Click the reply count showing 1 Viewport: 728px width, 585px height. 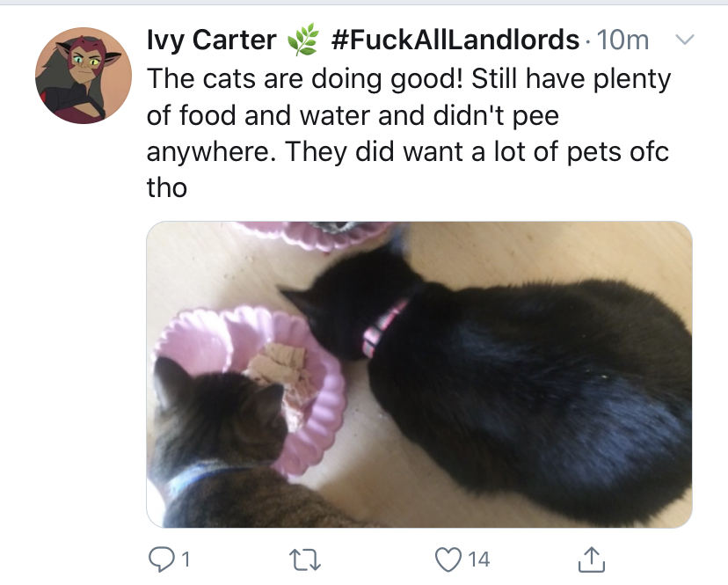pos(186,559)
